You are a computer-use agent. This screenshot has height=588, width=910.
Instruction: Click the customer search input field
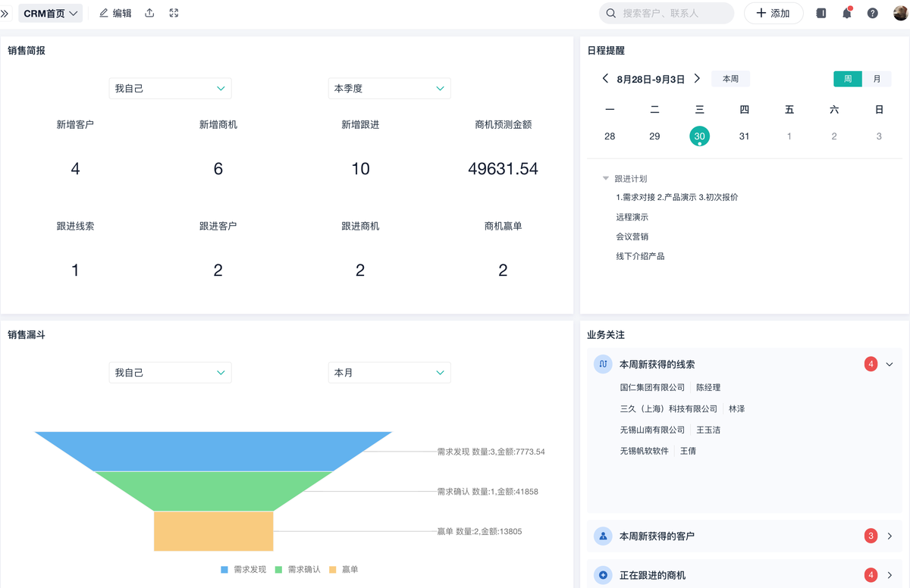[x=671, y=13]
